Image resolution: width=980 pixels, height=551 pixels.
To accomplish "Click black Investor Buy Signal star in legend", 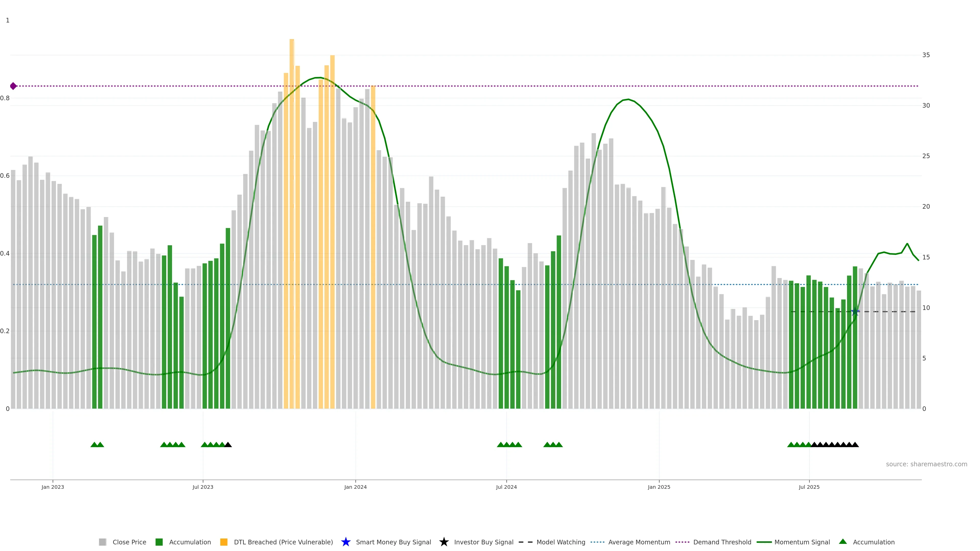I will point(444,542).
